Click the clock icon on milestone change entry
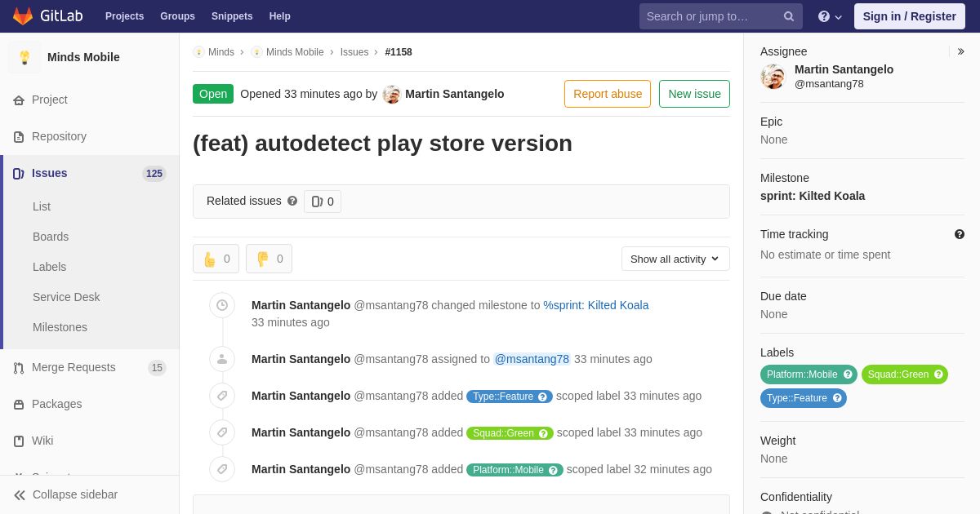Viewport: 980px width, 514px height. (222, 305)
